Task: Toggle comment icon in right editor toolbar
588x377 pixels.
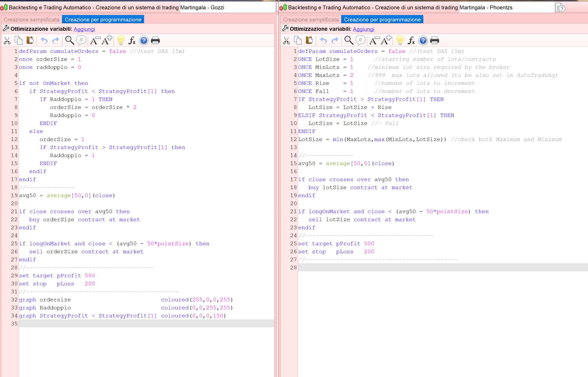Action: click(x=360, y=40)
